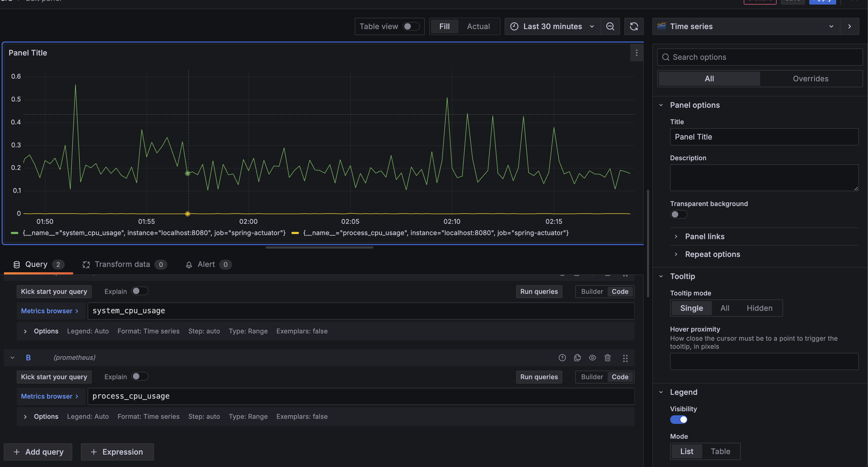The height and width of the screenshot is (467, 868).
Task: Click the clock icon in time picker
Action: (514, 26)
